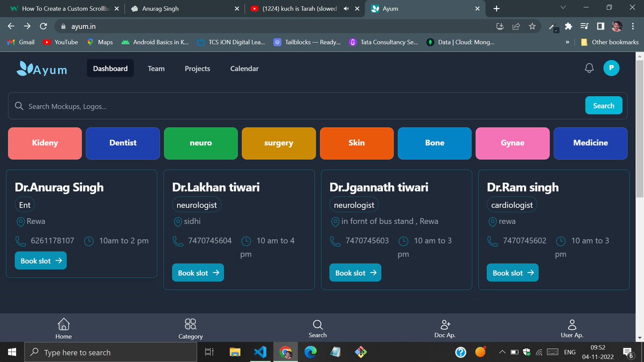Open the Tailblocks bookmark
This screenshot has width=644, height=362.
307,42
